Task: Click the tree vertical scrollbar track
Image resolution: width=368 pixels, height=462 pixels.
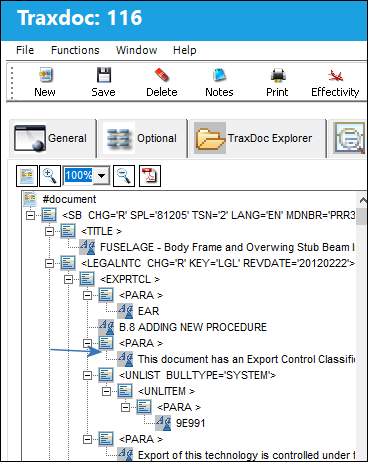Action: pyautogui.click(x=362, y=343)
